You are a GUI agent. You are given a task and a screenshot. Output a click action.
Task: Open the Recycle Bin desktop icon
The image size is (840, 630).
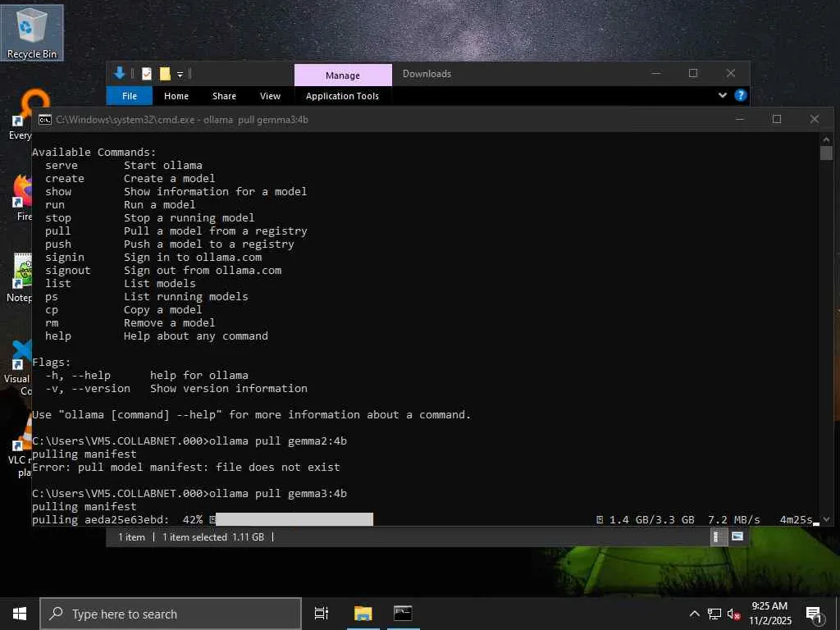32,33
